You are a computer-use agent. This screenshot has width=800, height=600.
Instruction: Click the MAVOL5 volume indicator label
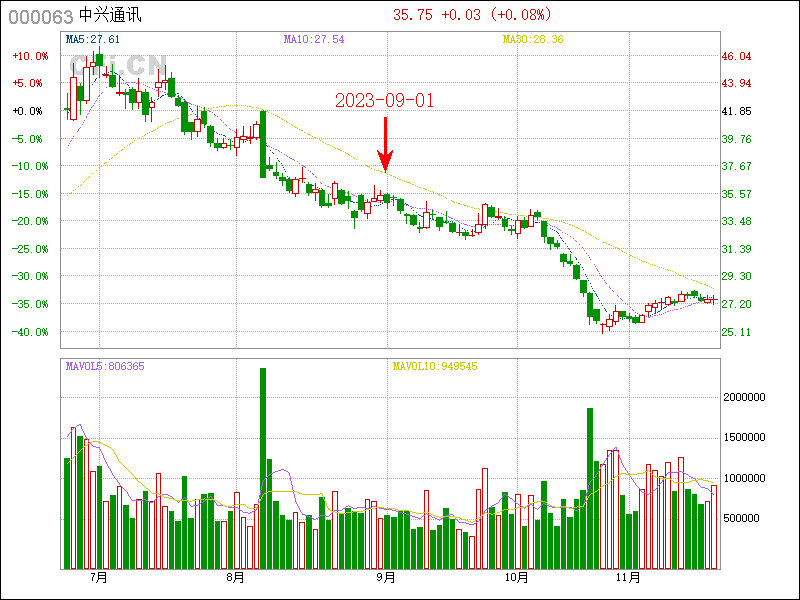(105, 366)
